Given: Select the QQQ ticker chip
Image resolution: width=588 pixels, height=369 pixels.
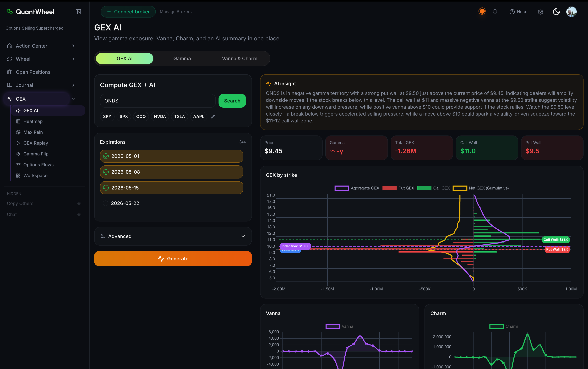Looking at the screenshot, I should [x=141, y=117].
